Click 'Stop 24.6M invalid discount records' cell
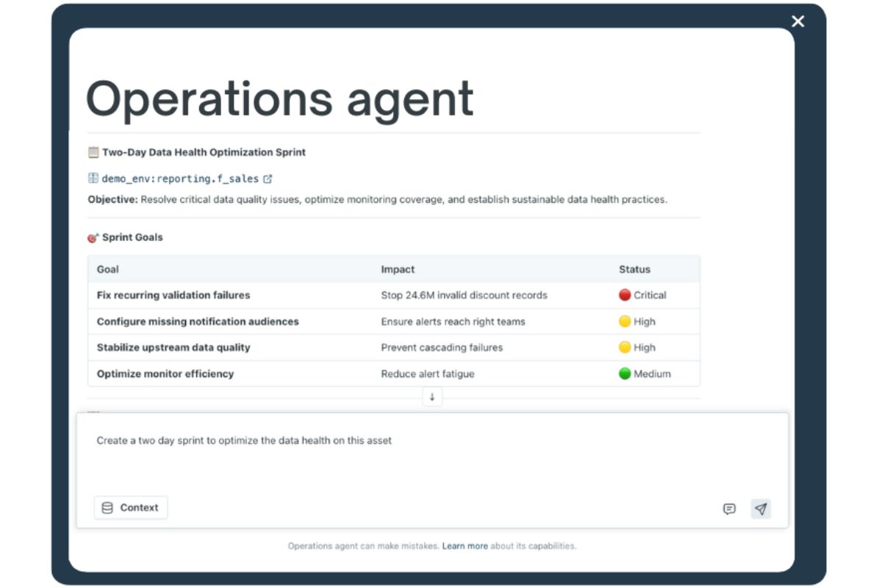The width and height of the screenshot is (882, 588). pos(464,295)
